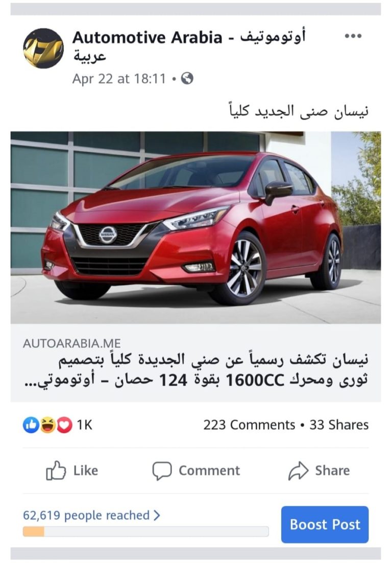The width and height of the screenshot is (392, 563).
Task: Click the laughing face reaction icon
Action: pyautogui.click(x=47, y=425)
